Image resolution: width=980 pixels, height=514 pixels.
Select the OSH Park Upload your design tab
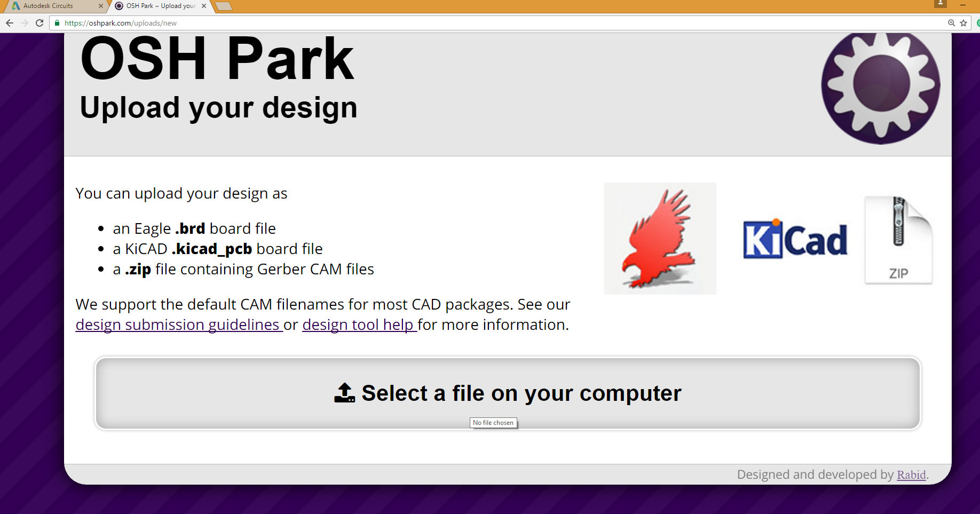point(160,6)
